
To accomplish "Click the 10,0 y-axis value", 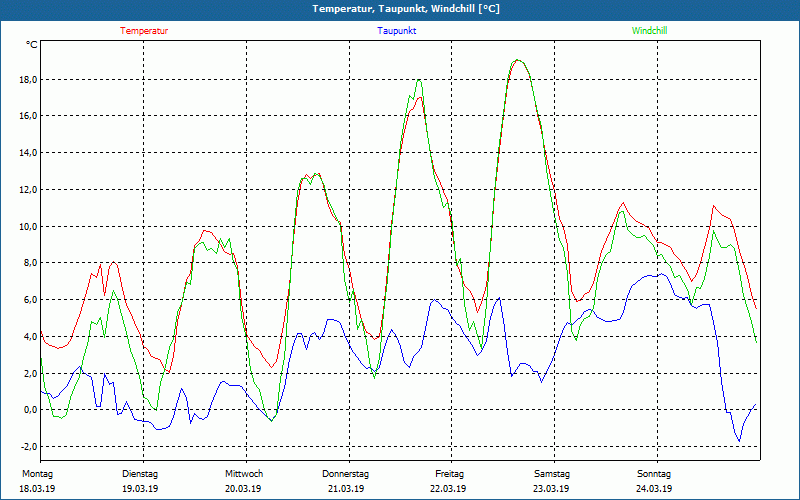I will point(28,226).
